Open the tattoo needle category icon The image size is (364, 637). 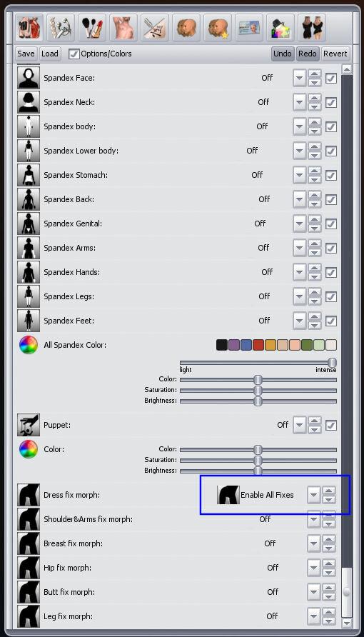155,28
